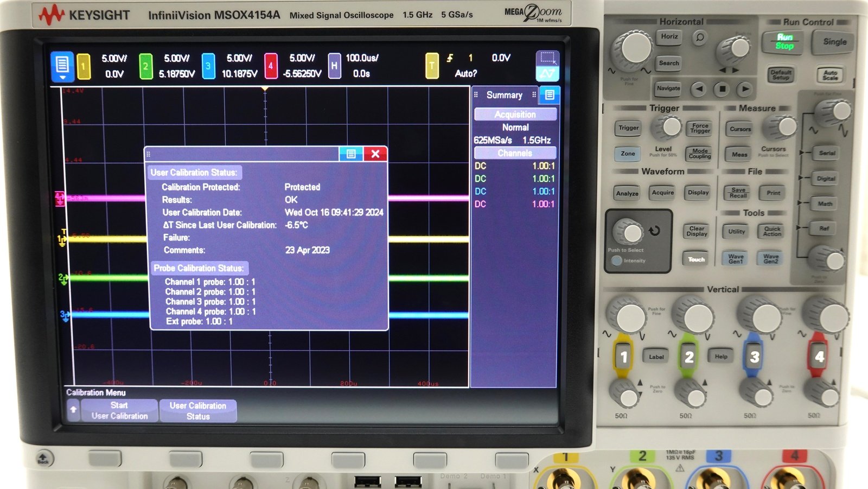The image size is (868, 489).
Task: Tap the zoom box selection icon
Action: coord(547,59)
